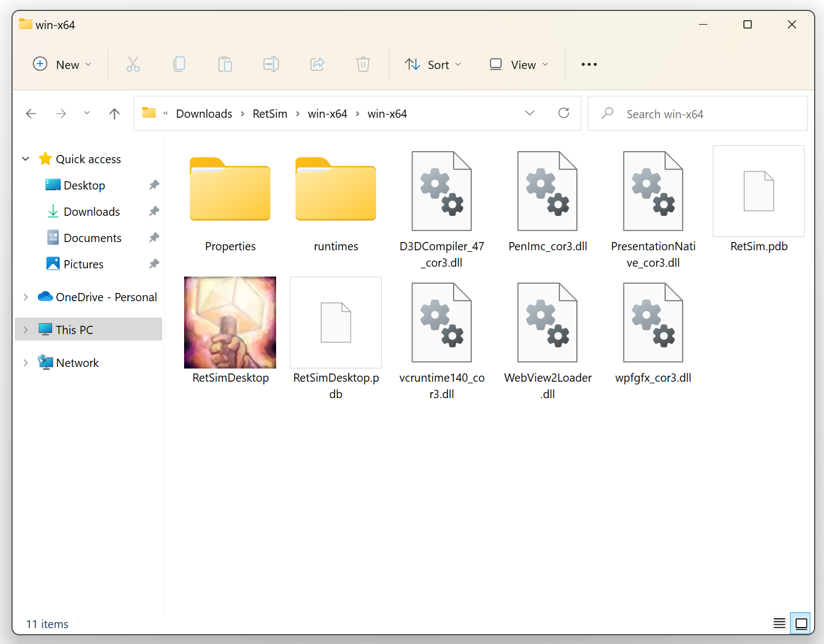Open the View layout dropdown
The width and height of the screenshot is (824, 644).
tap(518, 64)
